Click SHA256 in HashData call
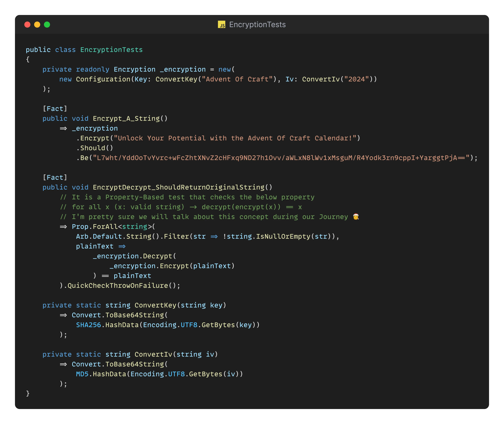 pos(89,325)
